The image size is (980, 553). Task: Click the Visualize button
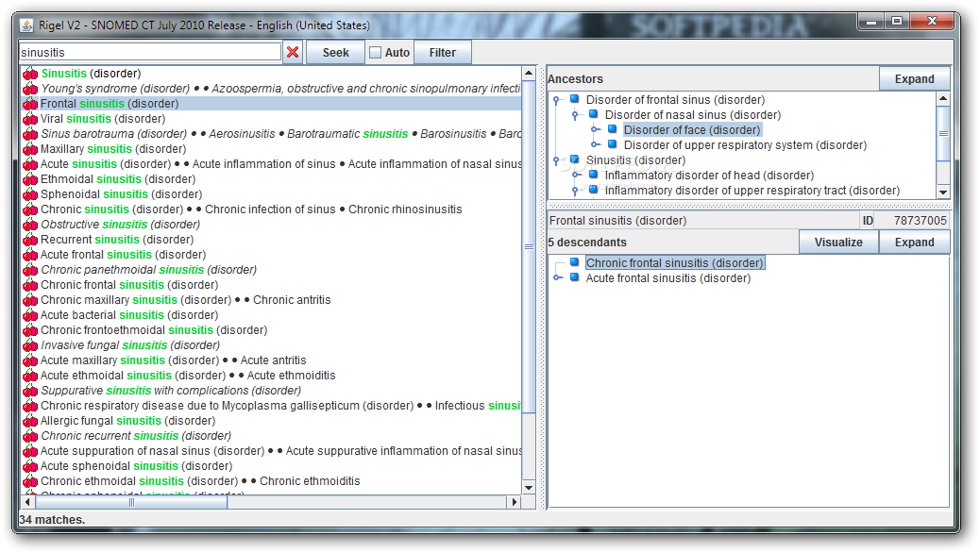coord(838,242)
